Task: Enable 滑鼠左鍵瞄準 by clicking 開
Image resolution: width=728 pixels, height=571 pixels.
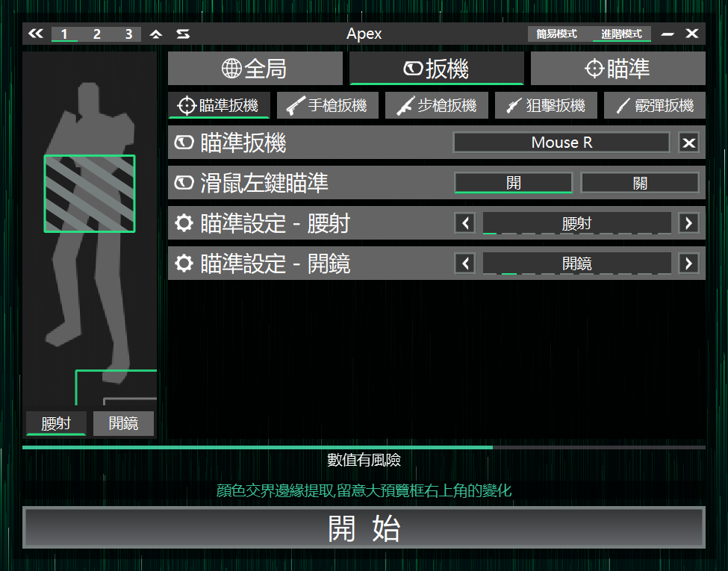Action: [x=513, y=182]
